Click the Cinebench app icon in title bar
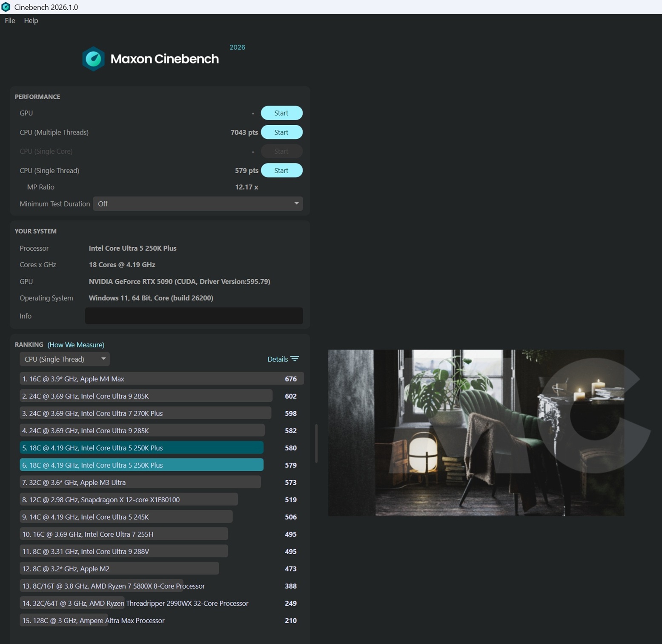Viewport: 662px width, 644px height. coord(6,7)
